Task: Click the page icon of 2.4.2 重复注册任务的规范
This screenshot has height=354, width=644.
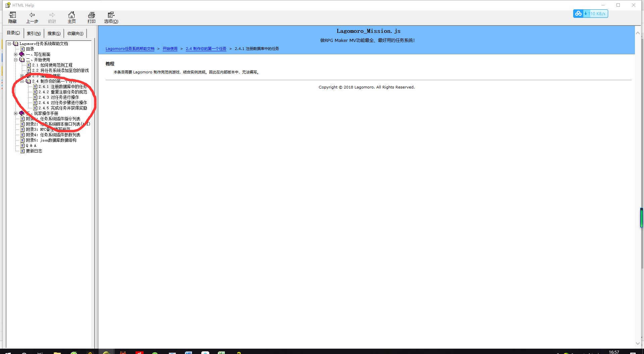Action: (35, 92)
